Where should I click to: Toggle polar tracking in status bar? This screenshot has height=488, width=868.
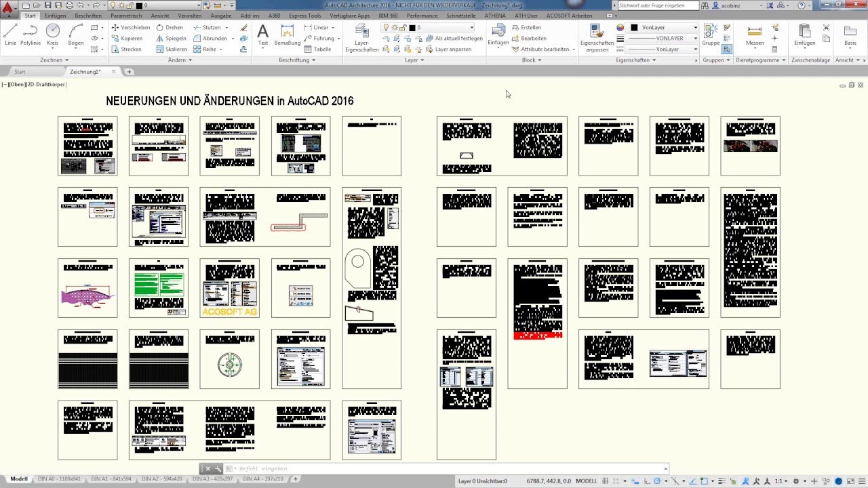click(658, 481)
